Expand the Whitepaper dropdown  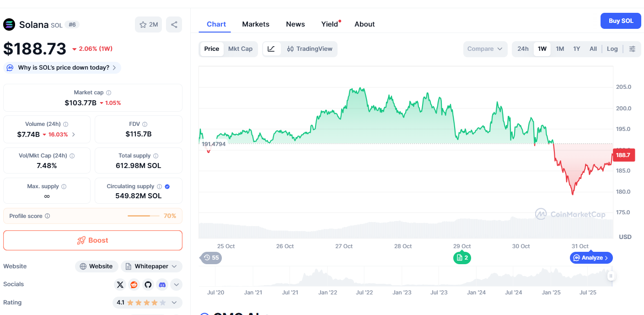coord(151,266)
